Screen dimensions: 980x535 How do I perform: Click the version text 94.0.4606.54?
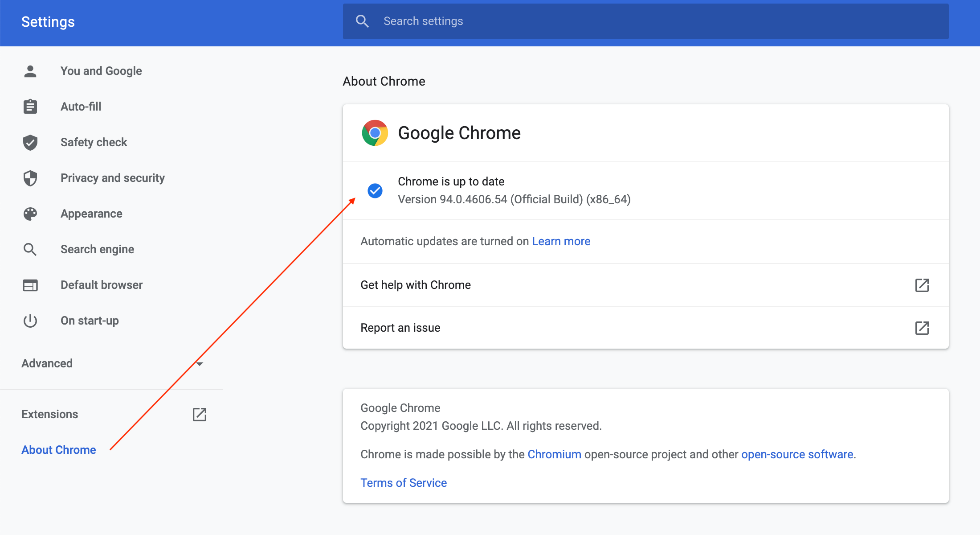474,199
